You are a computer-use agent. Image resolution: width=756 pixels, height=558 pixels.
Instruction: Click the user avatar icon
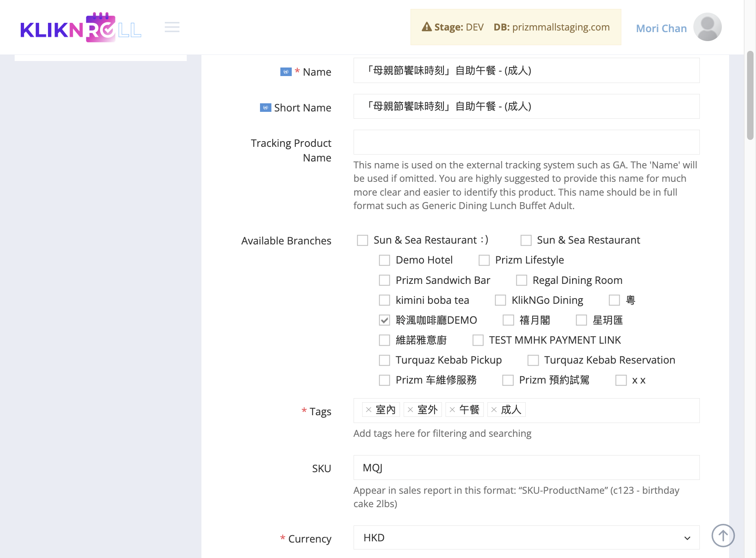coord(707,27)
